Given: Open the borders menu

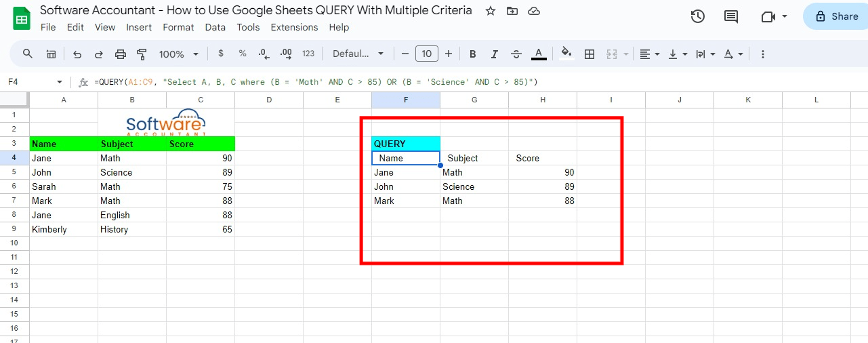Looking at the screenshot, I should pos(590,54).
